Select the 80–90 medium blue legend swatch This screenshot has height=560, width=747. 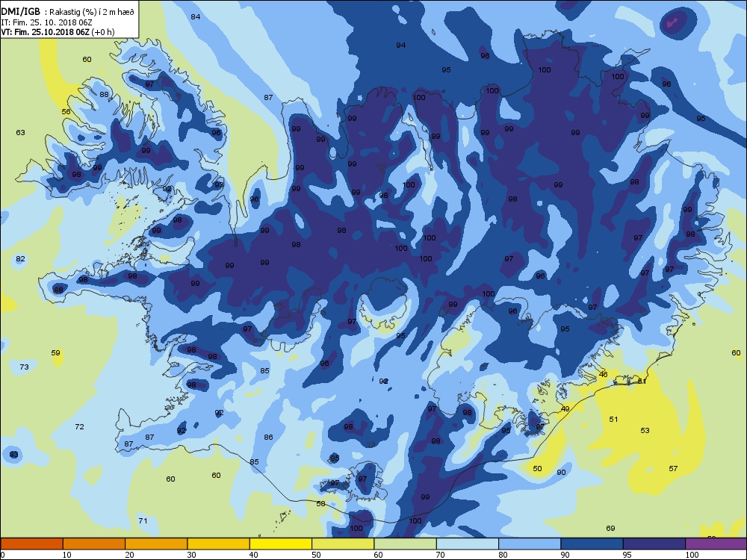530,544
